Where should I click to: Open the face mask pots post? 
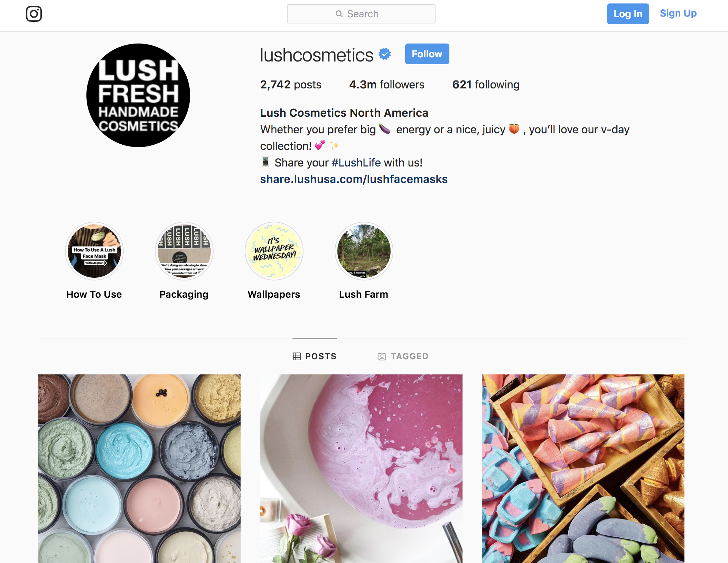pos(139,469)
